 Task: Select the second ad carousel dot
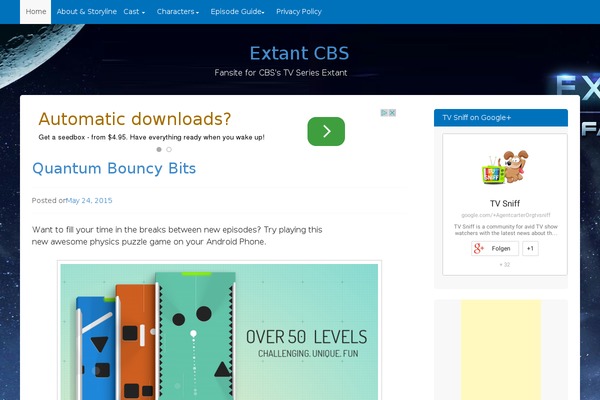[x=169, y=149]
